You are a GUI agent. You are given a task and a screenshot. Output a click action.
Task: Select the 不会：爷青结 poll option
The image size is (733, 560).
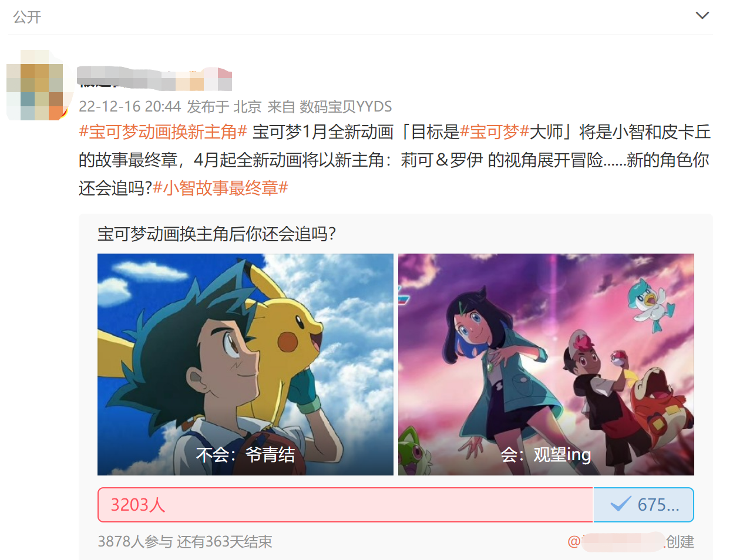246,454
